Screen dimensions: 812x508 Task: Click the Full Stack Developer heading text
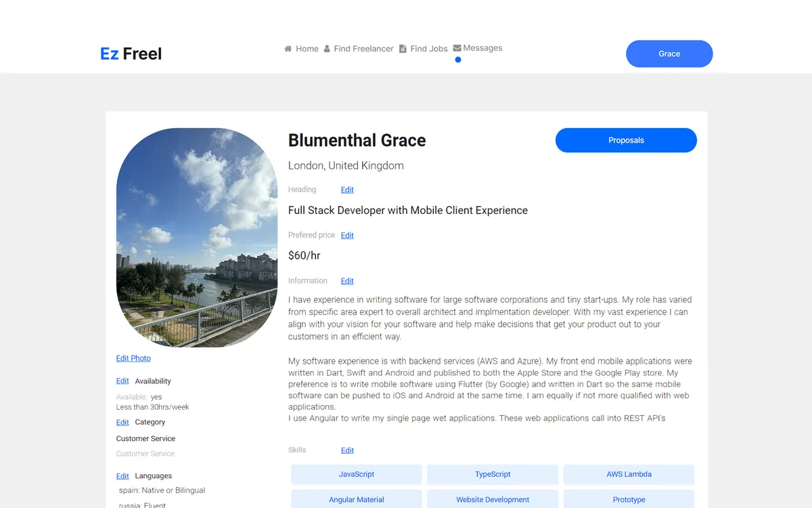tap(408, 210)
